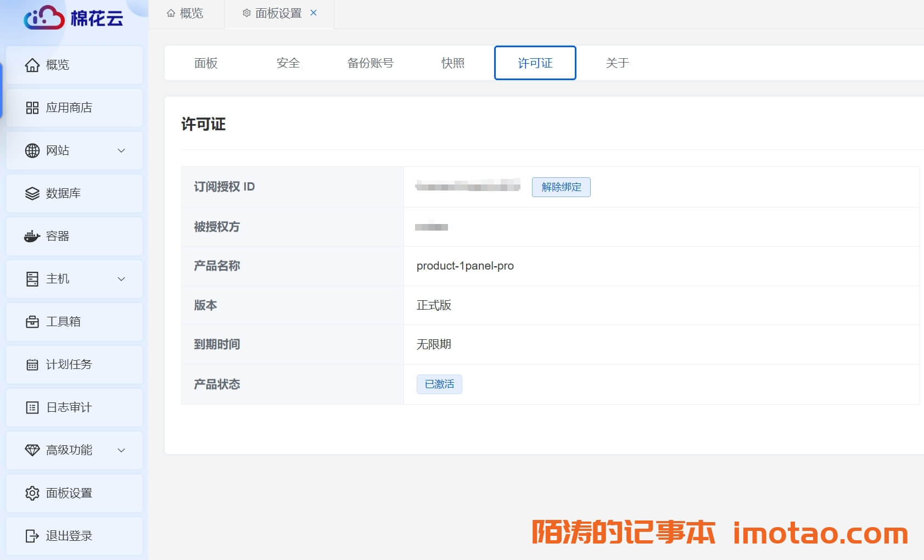Viewport: 924px width, 560px height.
Task: Click the 解除绑定 unbind button
Action: point(561,187)
